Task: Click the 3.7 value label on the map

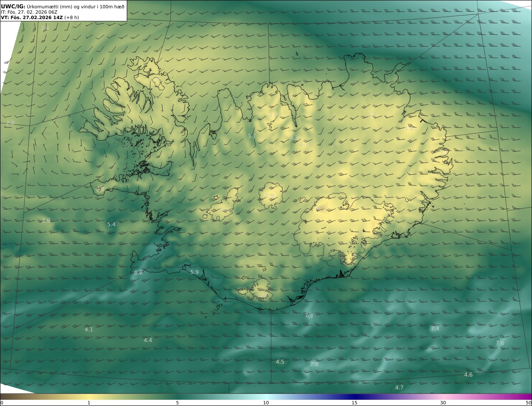Action: (251, 136)
